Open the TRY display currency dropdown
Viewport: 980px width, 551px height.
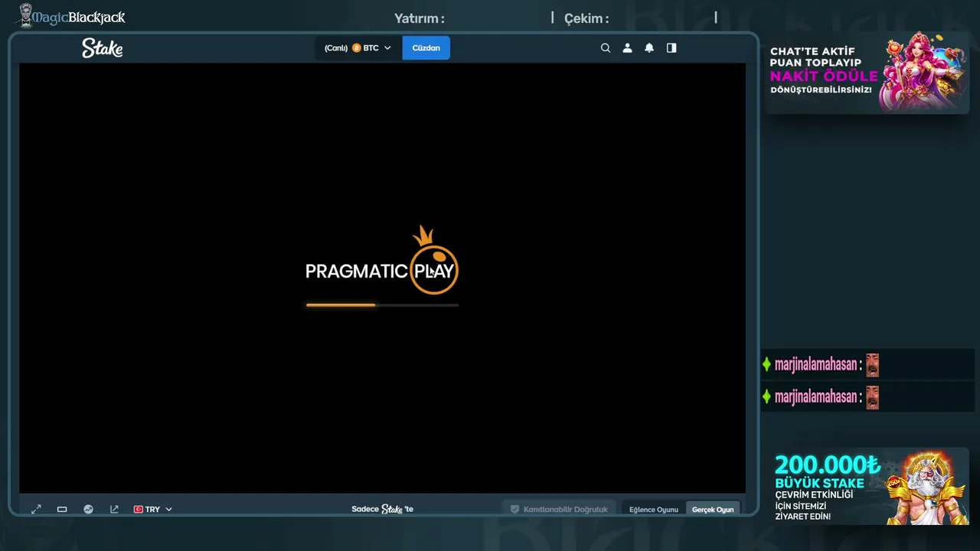point(153,510)
